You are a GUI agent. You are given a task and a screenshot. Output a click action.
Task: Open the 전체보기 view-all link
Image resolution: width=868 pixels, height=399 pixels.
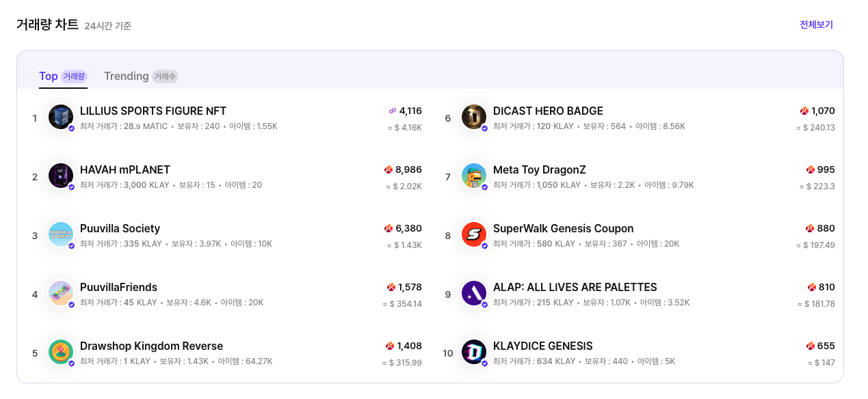click(817, 25)
